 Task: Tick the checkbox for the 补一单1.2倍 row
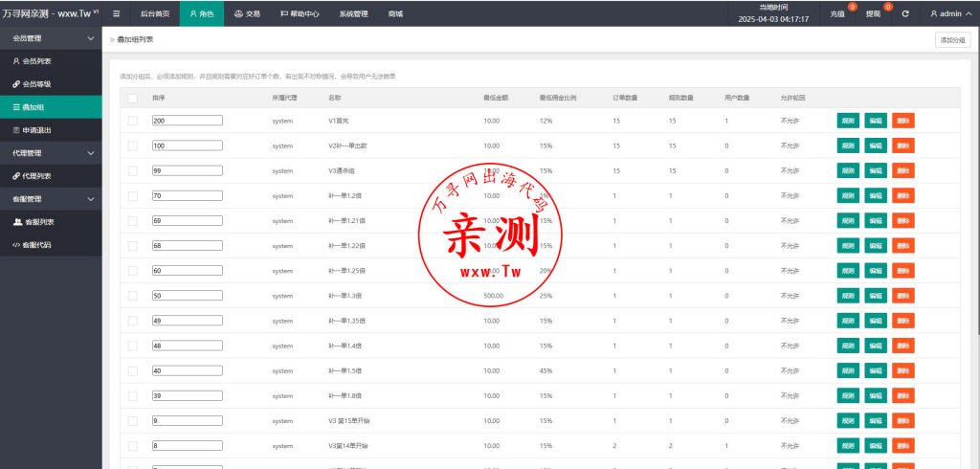click(132, 195)
